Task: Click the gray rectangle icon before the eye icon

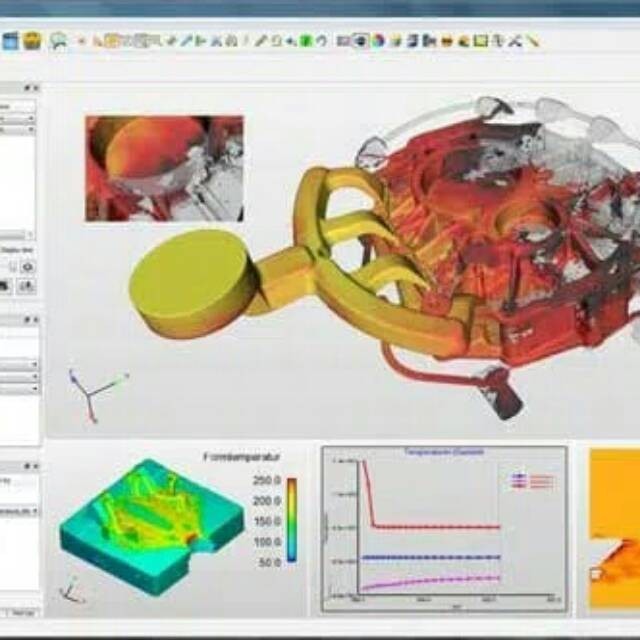Action: pyautogui.click(x=343, y=41)
